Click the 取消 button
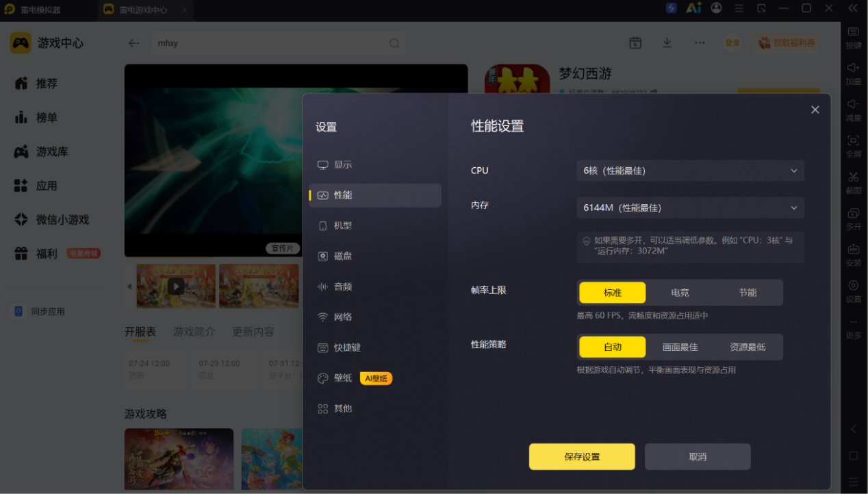 [698, 457]
